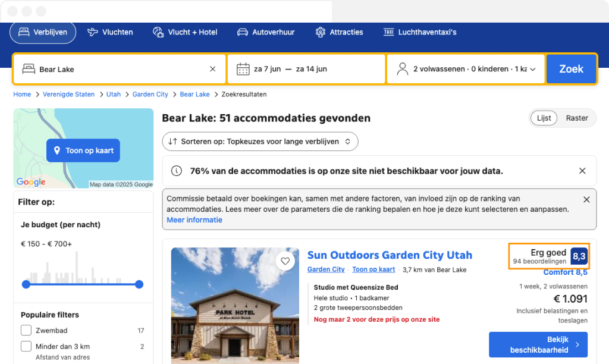Screen dimensions: 609x364
Task: Click the person icon in guests field
Action: point(403,69)
